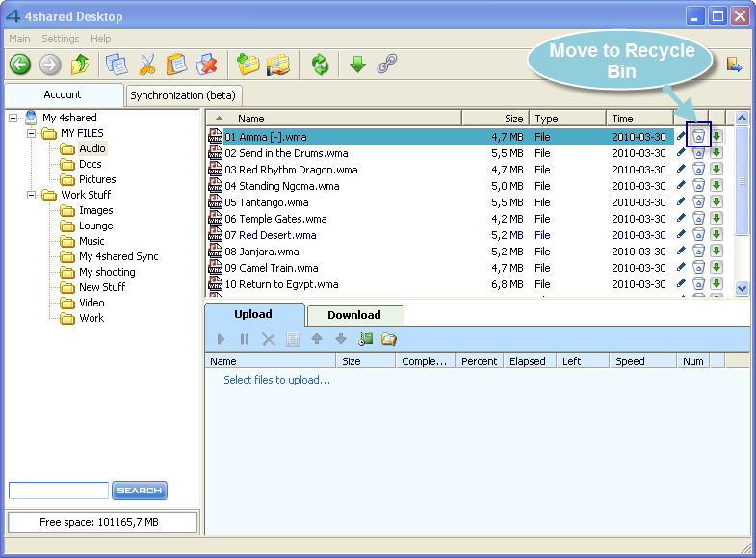The image size is (756, 558).
Task: Click the Delete red X toolbar icon
Action: (207, 65)
